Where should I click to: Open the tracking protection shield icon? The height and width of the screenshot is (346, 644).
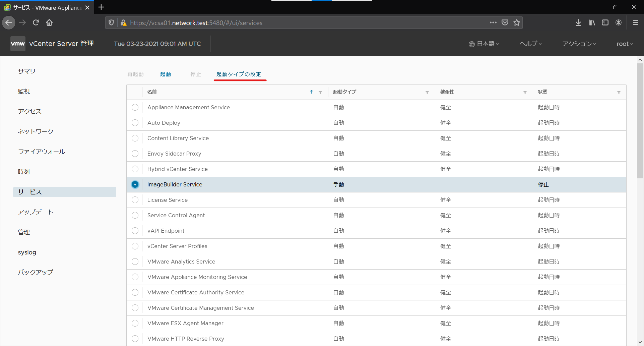tap(111, 23)
